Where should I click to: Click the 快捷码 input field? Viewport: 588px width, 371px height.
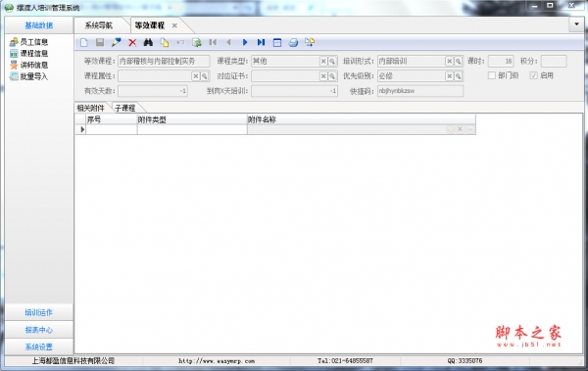pos(420,91)
